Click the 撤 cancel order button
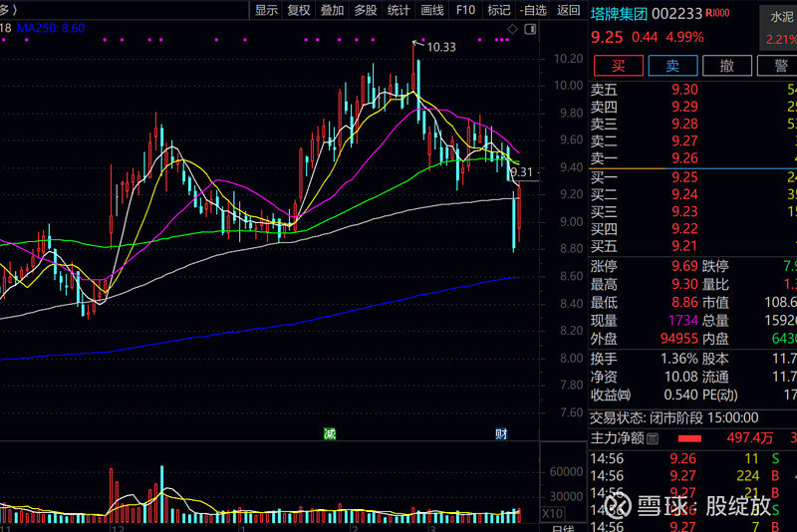797x532 pixels. tap(727, 66)
